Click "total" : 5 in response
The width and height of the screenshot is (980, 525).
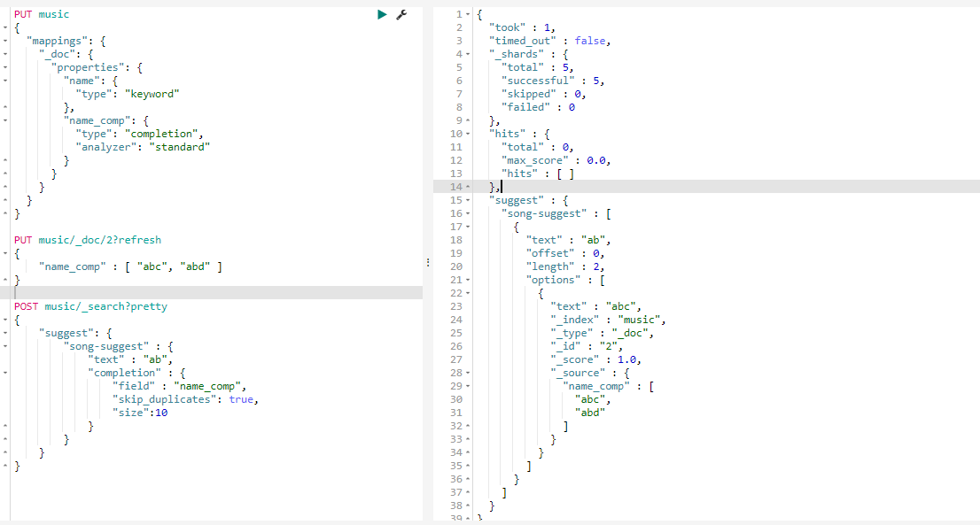[538, 67]
